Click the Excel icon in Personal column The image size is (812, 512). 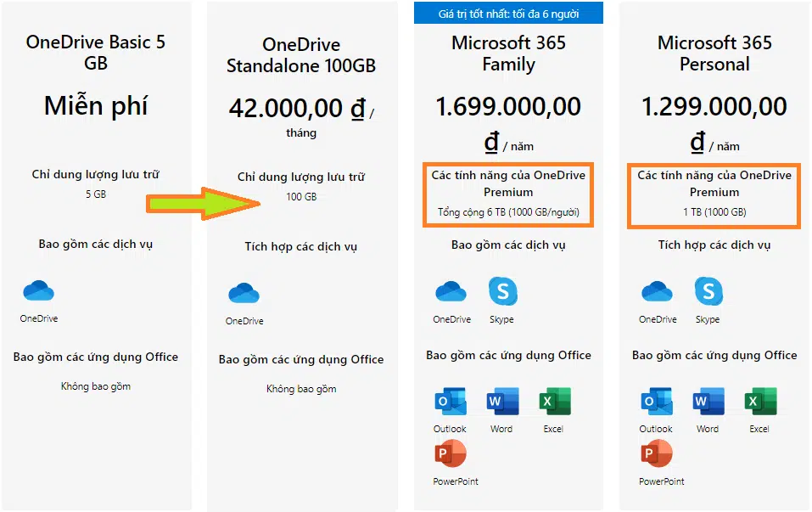click(759, 401)
